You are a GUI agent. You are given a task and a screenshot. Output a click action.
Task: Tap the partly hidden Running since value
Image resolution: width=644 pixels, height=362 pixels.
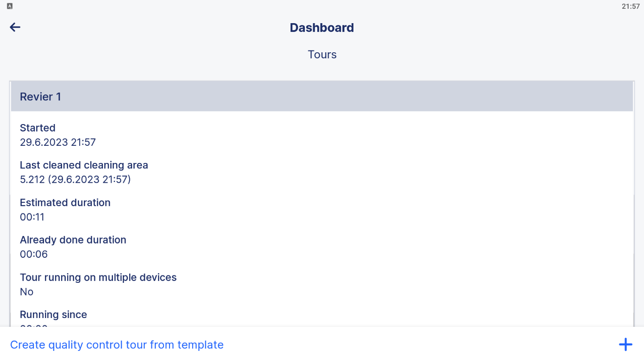click(x=34, y=325)
